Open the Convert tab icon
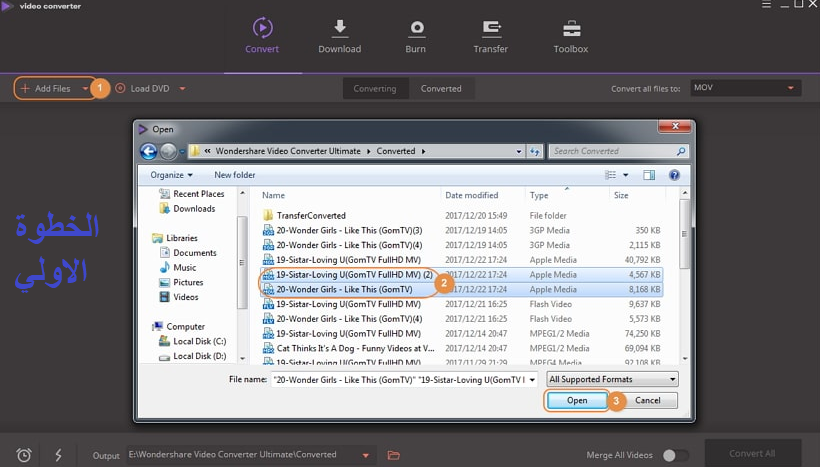Viewport: 820px width, 467px height. click(x=262, y=28)
